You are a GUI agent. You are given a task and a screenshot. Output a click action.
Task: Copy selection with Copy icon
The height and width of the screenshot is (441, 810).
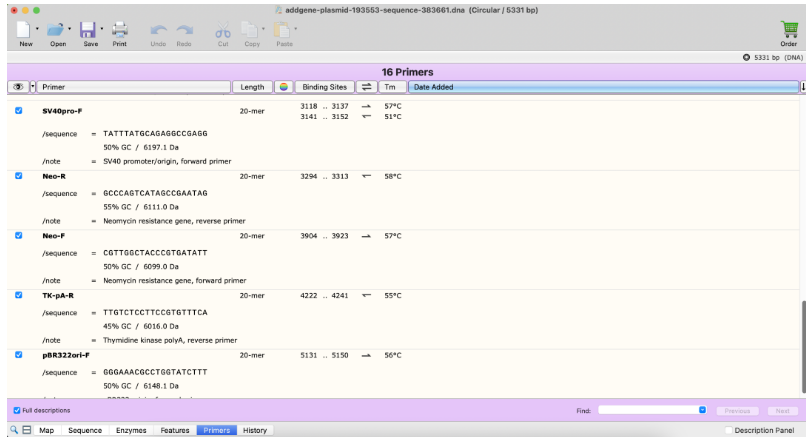[250, 30]
